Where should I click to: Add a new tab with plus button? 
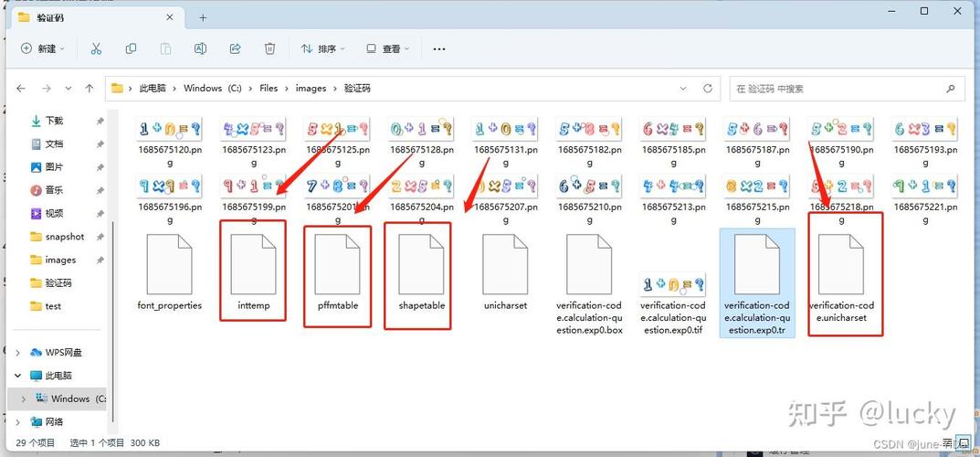pyautogui.click(x=203, y=17)
